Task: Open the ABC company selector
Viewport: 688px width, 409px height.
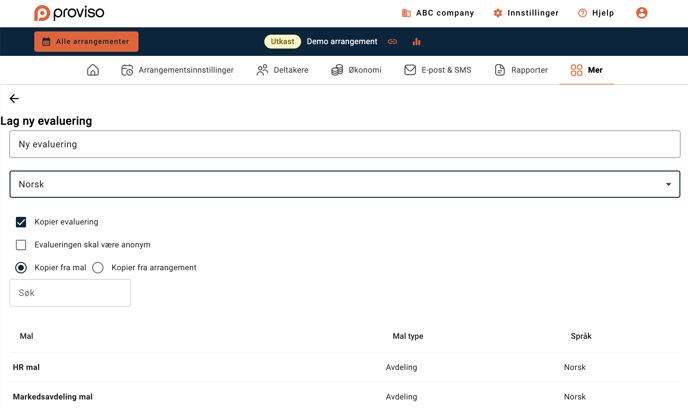Action: pyautogui.click(x=437, y=13)
